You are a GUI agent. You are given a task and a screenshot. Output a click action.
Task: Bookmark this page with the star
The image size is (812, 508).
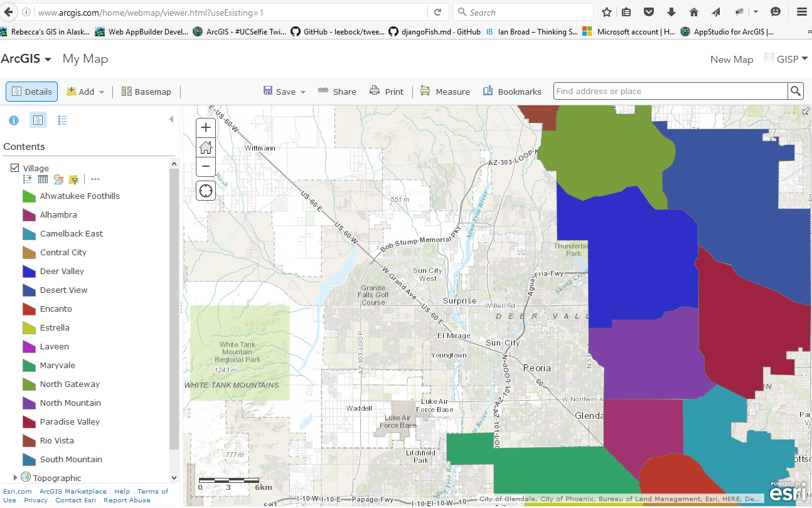(x=606, y=12)
